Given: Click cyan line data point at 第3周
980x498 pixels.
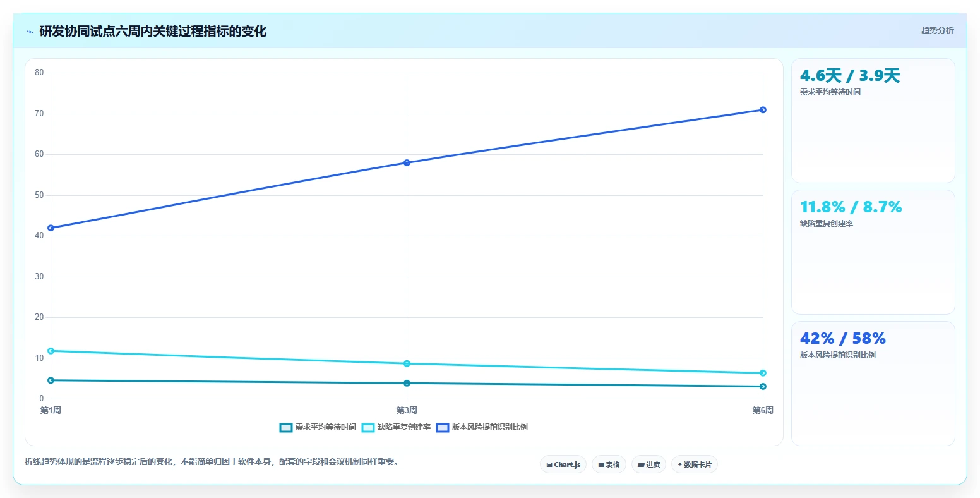Looking at the screenshot, I should pos(407,363).
